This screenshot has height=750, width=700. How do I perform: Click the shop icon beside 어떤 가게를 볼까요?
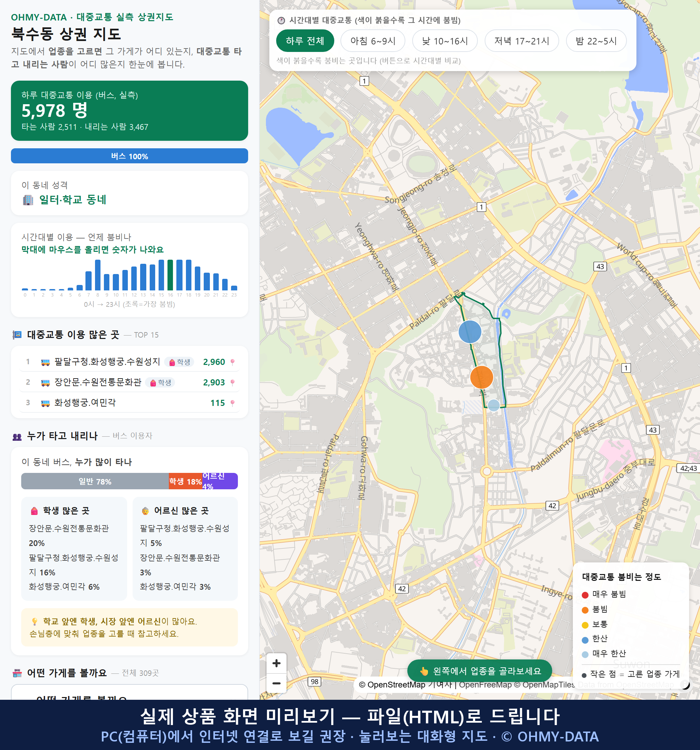tap(17, 673)
